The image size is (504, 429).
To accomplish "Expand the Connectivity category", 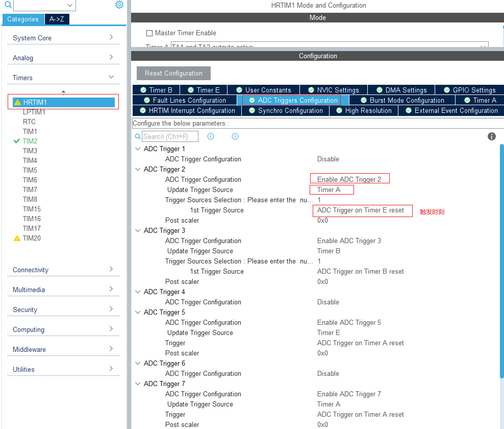I will (63, 270).
